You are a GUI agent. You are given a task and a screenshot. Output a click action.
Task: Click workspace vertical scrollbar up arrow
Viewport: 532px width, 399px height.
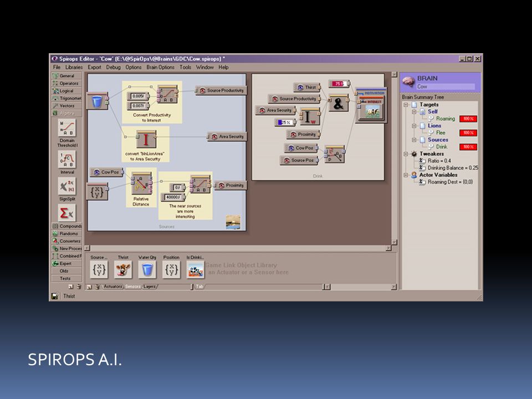pos(394,74)
